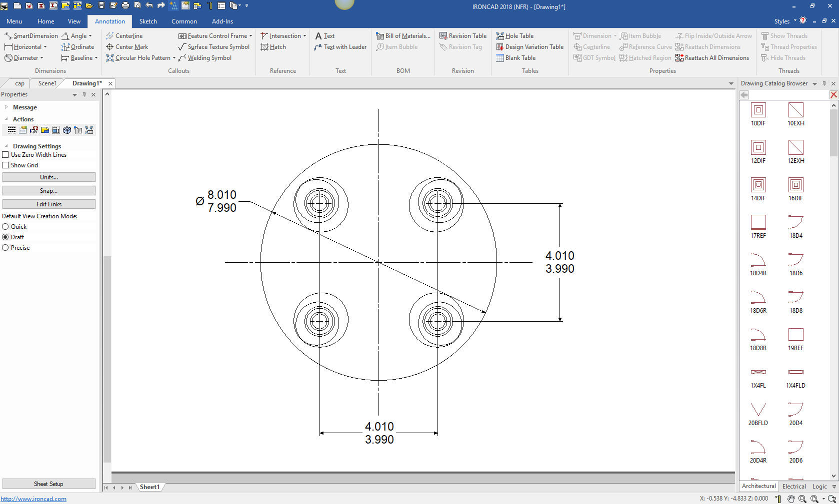This screenshot has width=839, height=504.
Task: Toggle the Show Grid checkbox
Action: [x=5, y=165]
